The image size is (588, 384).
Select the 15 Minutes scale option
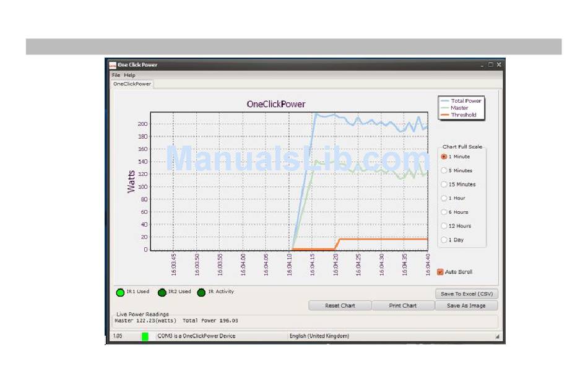point(444,185)
